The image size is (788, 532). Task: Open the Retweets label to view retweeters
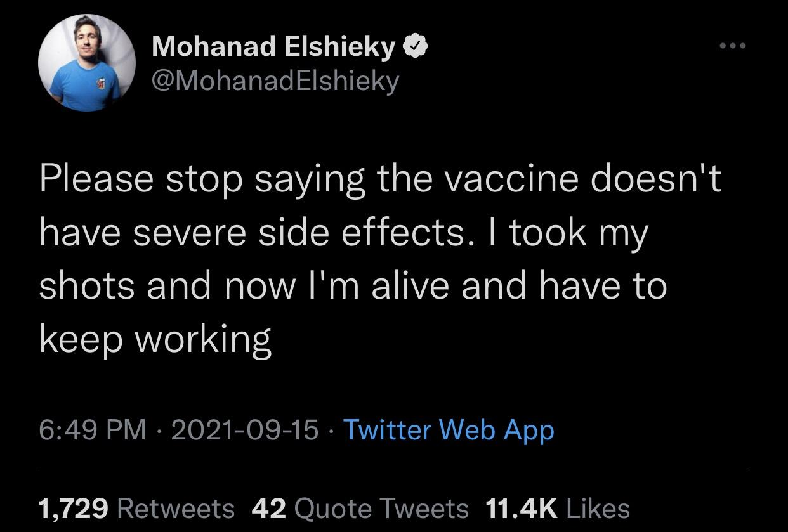176,508
